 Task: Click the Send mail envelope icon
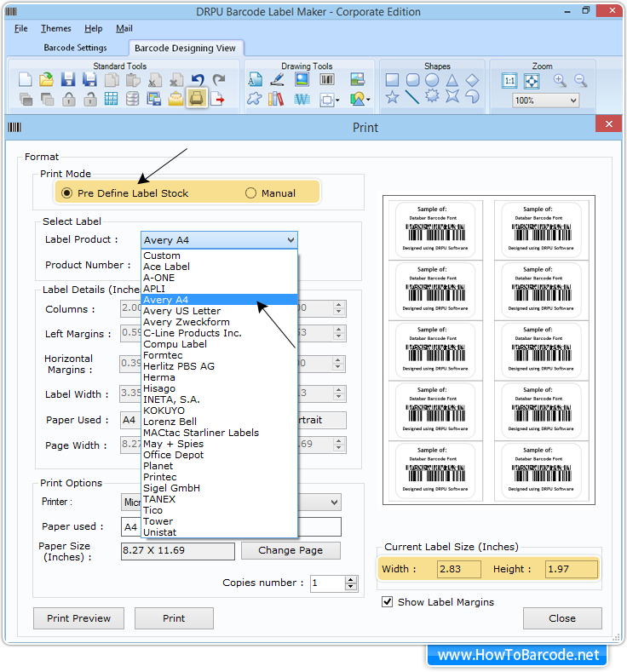[175, 99]
